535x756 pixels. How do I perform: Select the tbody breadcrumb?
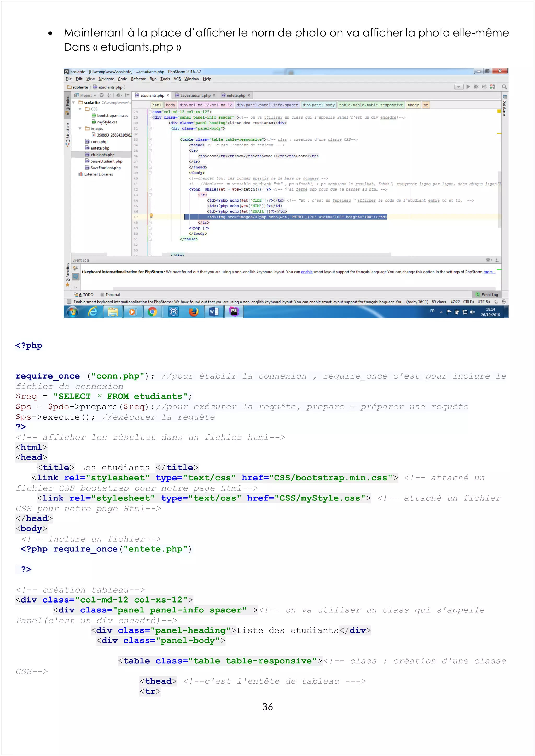(x=413, y=105)
